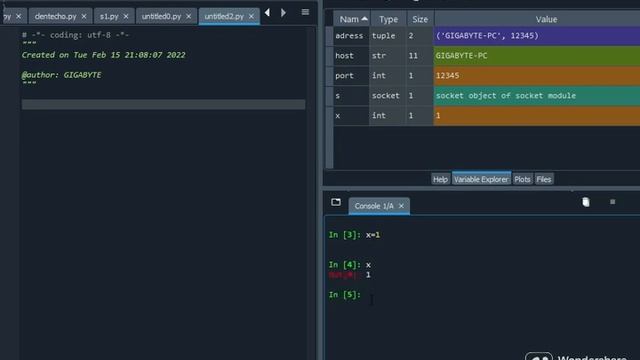Image resolution: width=640 pixels, height=360 pixels.
Task: Click the str type cell
Action: pyautogui.click(x=388, y=56)
